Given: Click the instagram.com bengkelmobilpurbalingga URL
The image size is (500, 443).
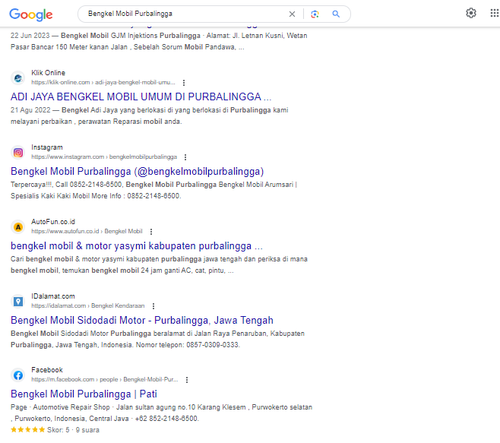Looking at the screenshot, I should (x=104, y=157).
